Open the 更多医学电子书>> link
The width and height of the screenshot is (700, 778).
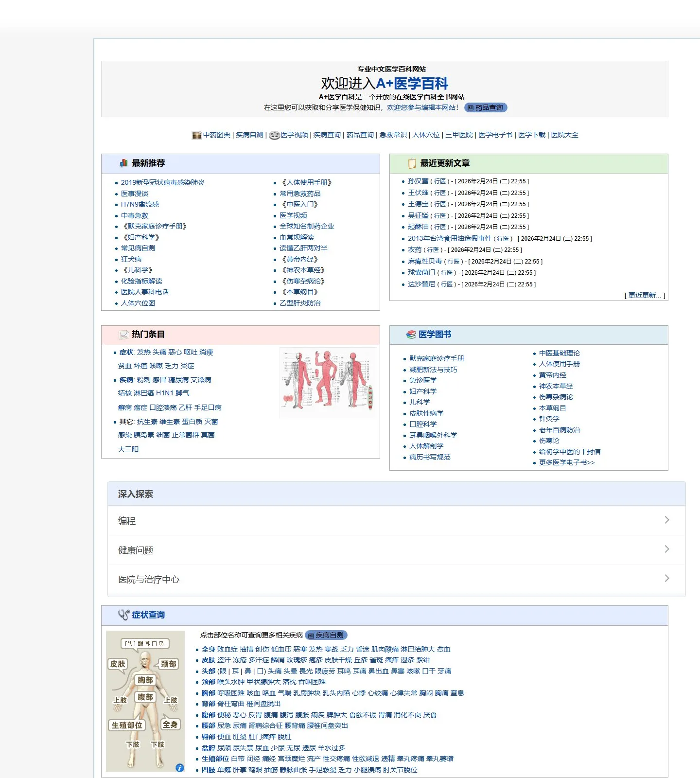567,462
